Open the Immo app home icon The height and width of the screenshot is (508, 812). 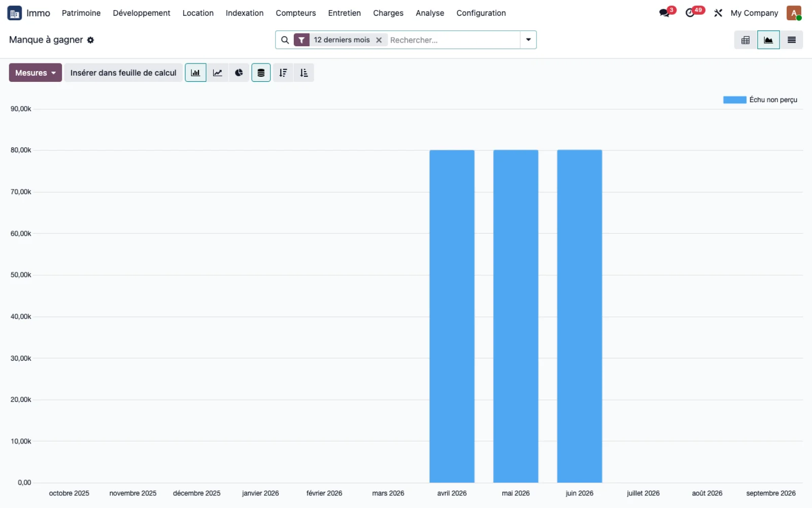[x=14, y=13]
